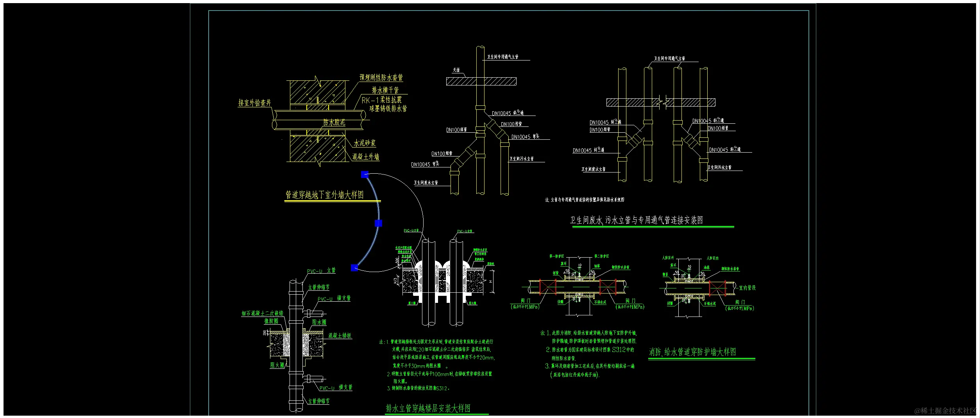Select the title 卫生间废水,污水立管与专用通气管连接安装图
This screenshot has height=418, width=980.
[636, 220]
